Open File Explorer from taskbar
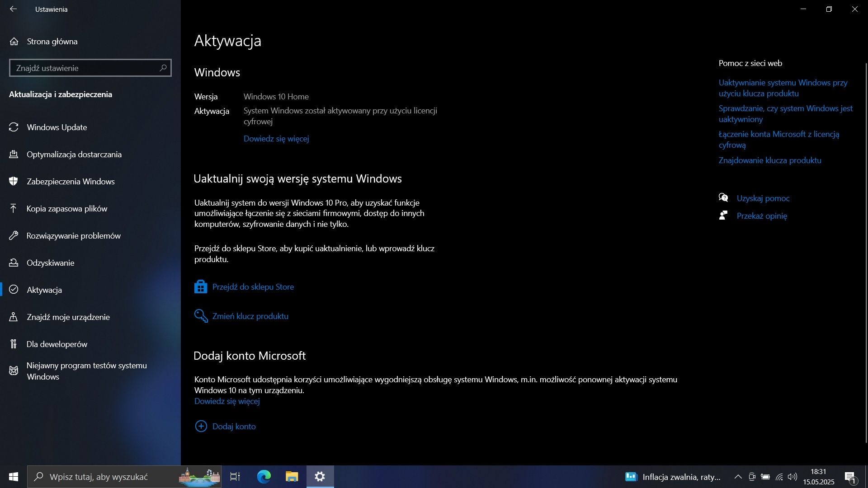868x488 pixels. 292,477
